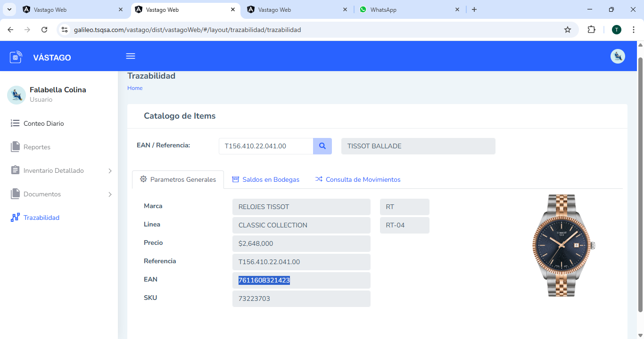This screenshot has width=644, height=339.
Task: Click the gear icon on Parametros Generales
Action: pyautogui.click(x=143, y=179)
